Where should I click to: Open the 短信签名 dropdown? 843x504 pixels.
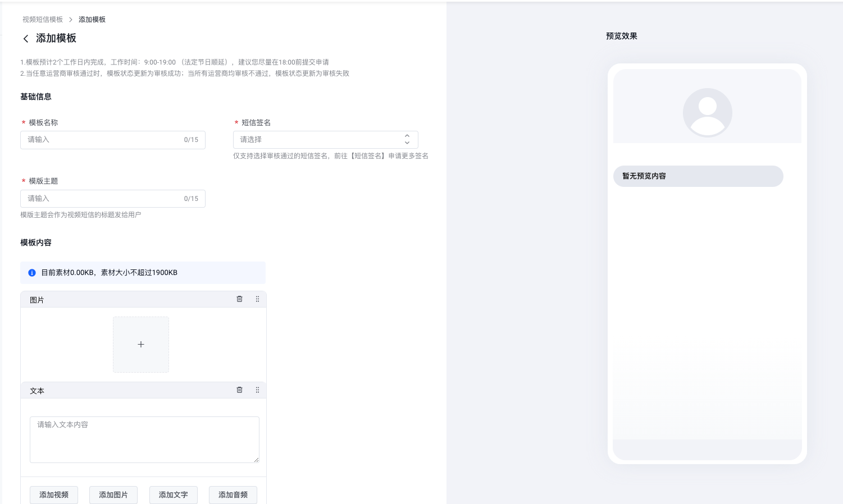(320, 140)
